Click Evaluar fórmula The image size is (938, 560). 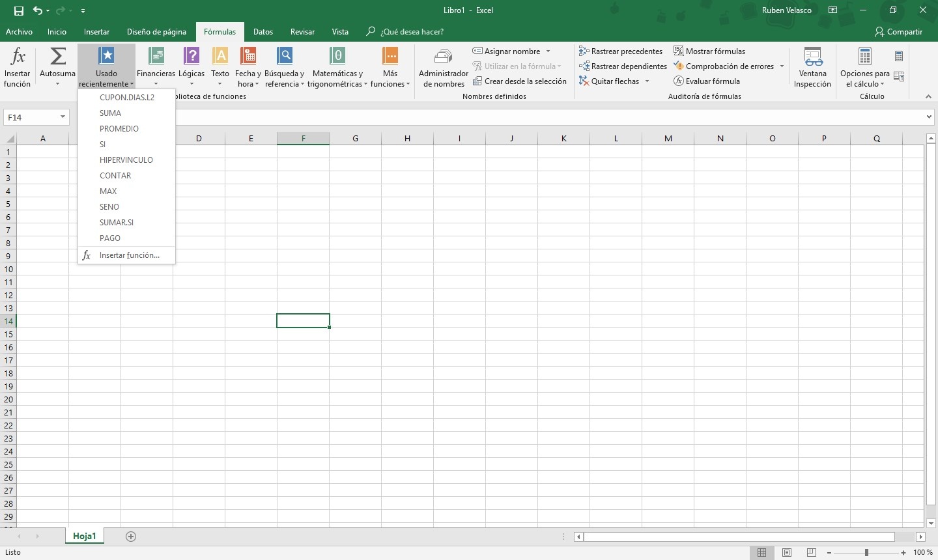tap(707, 81)
